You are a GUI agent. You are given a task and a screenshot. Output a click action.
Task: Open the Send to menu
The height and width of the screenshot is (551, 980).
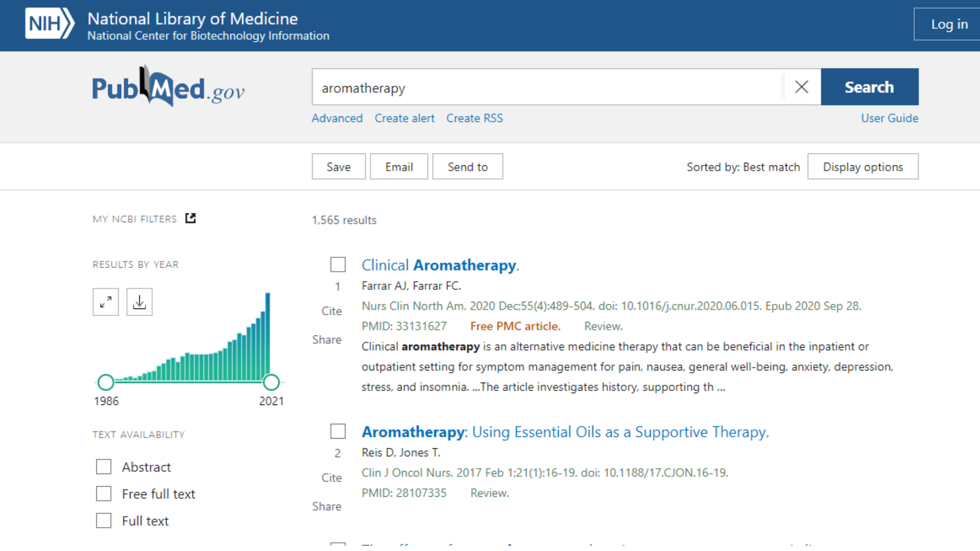tap(467, 167)
